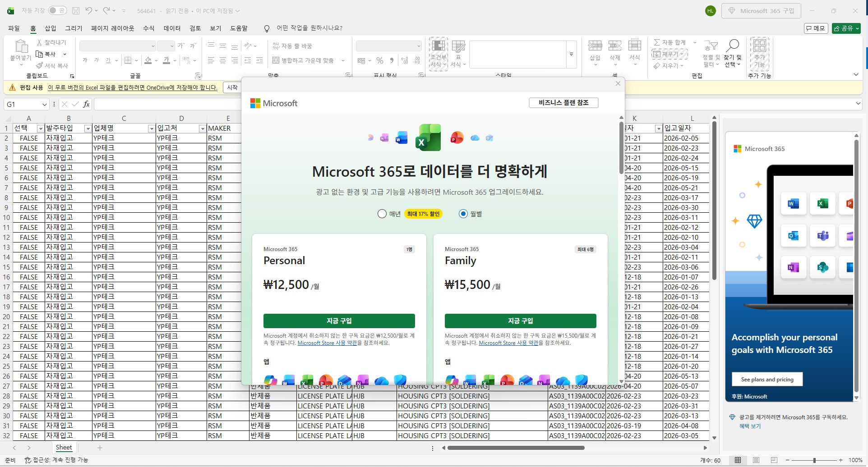The width and height of the screenshot is (868, 467).
Task: Click the Wrap Text (자동 줄 바꿈) icon
Action: tap(276, 46)
